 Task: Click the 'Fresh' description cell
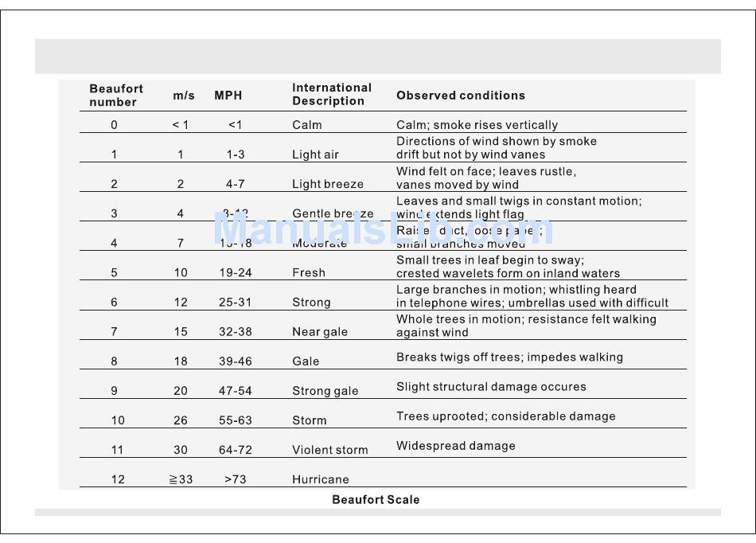tap(309, 272)
